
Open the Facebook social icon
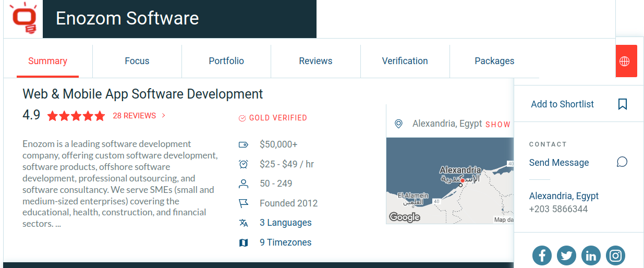542,255
